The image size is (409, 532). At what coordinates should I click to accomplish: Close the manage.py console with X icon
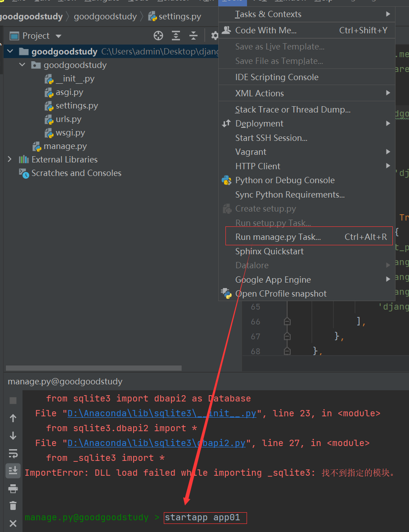point(13,523)
